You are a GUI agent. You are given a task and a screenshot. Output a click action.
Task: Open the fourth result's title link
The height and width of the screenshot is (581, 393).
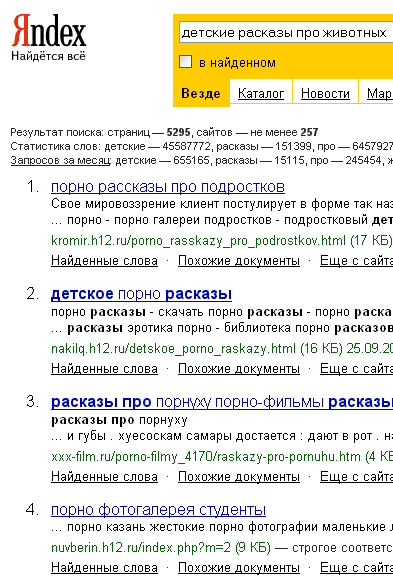point(159,510)
